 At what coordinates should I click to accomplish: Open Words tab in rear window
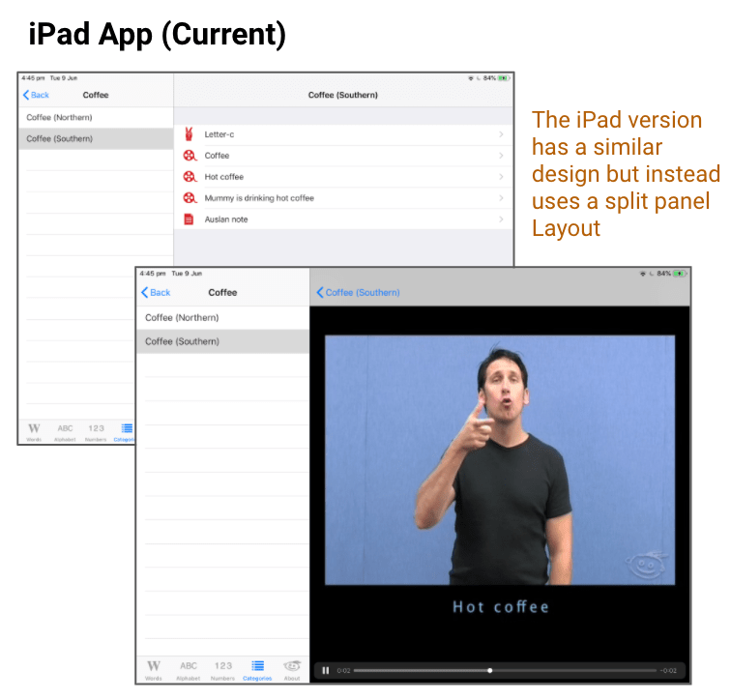(x=34, y=432)
